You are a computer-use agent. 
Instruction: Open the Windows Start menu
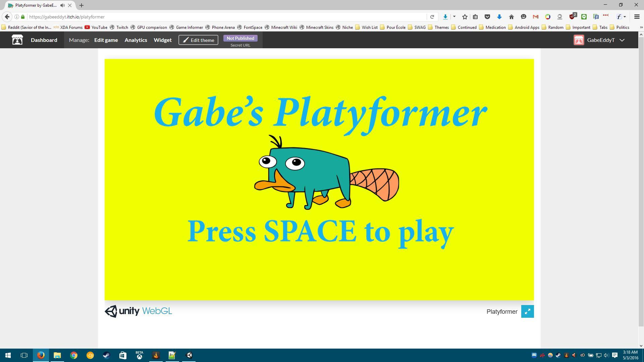coord(8,355)
